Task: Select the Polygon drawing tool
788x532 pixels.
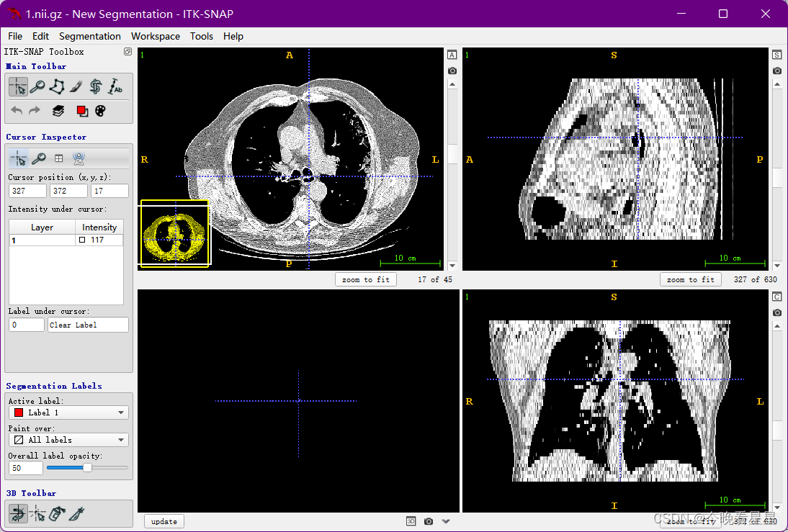Action: pos(57,87)
